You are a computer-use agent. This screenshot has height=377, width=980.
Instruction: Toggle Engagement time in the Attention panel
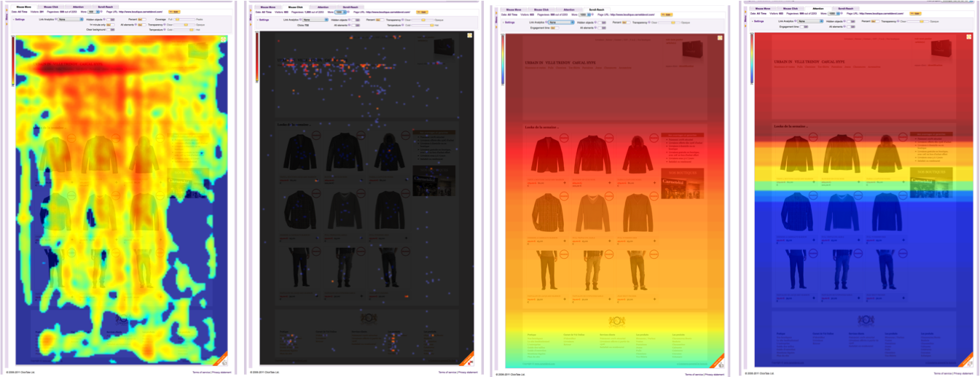coord(804,27)
